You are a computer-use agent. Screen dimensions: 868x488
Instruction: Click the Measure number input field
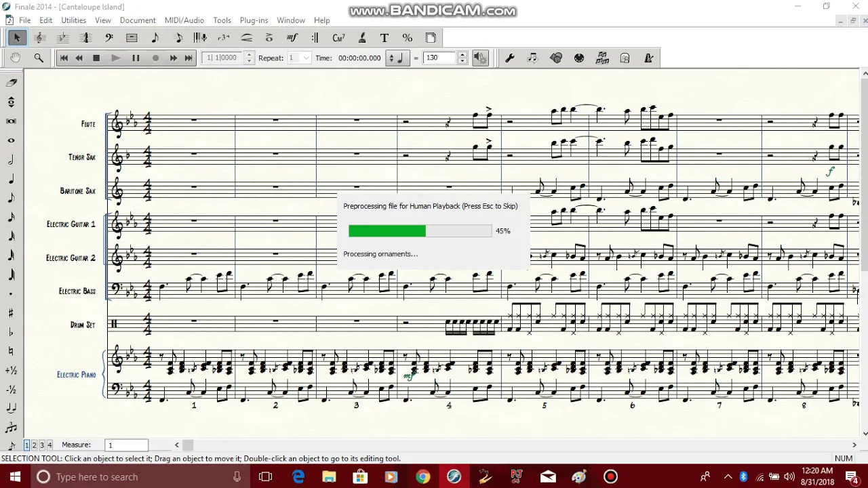click(x=127, y=445)
